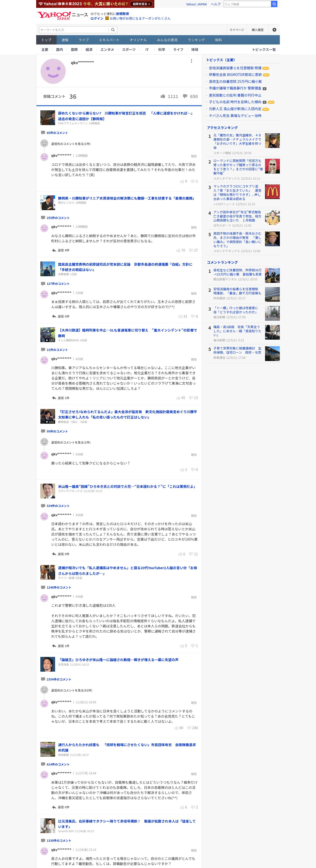
Task: Like the comment with 33 thumbs-up
Action: 180,316
